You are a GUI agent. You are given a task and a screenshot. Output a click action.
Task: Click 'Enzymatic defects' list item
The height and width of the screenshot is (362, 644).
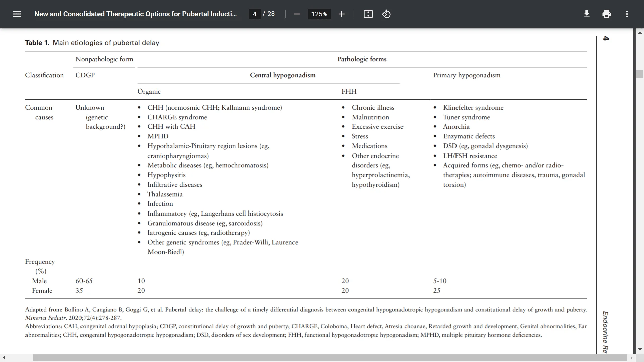pos(469,136)
